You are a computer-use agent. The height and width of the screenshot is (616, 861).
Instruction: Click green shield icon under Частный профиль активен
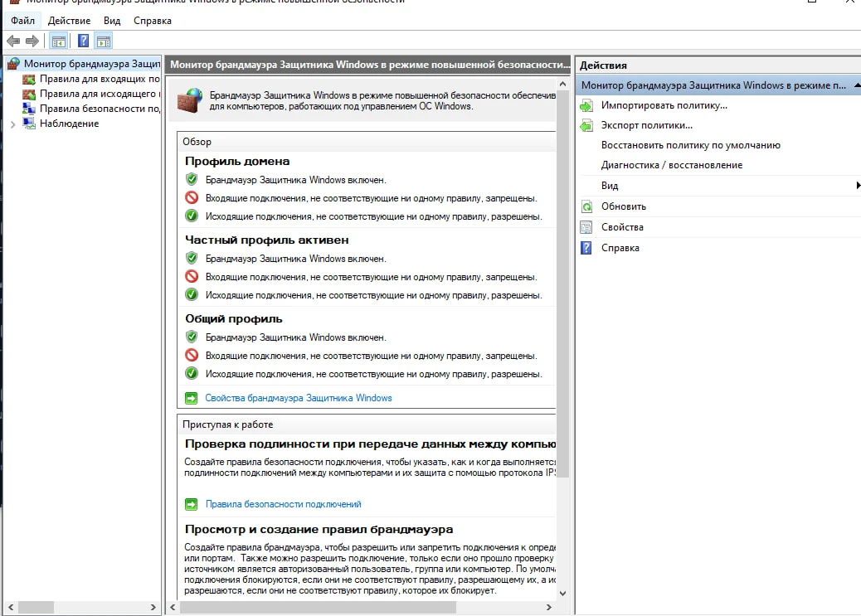(x=192, y=258)
